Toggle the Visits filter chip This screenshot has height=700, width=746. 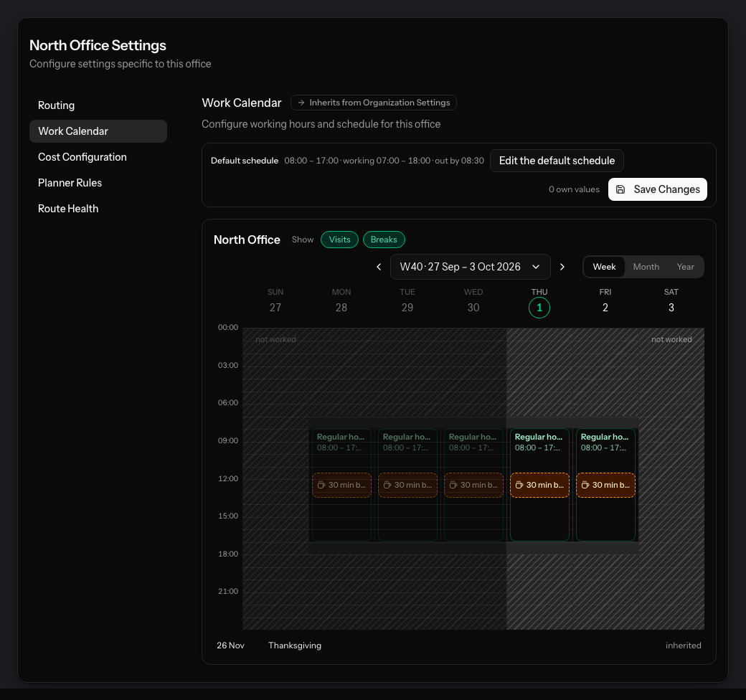tap(340, 240)
